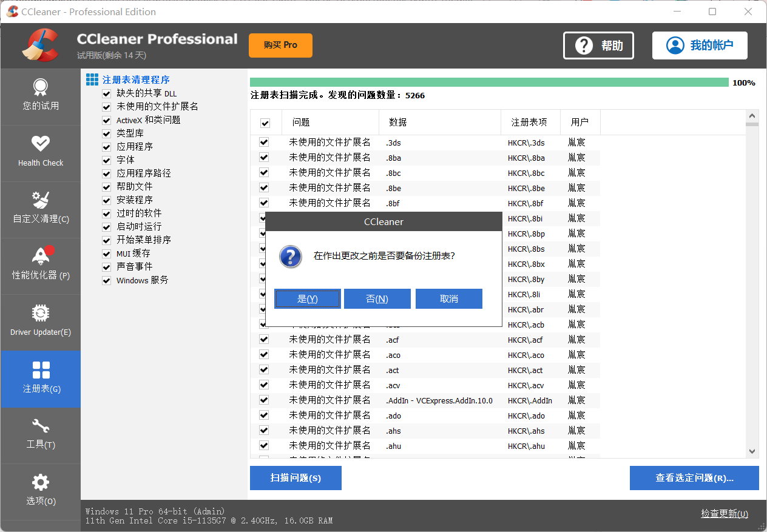
Task: Toggle 应用程序路径 checkbox
Action: coord(106,174)
